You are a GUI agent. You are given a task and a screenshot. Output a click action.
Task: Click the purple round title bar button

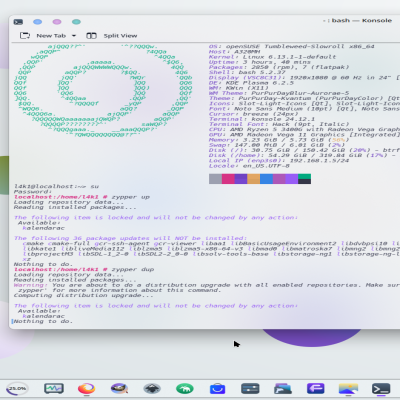point(57,22)
